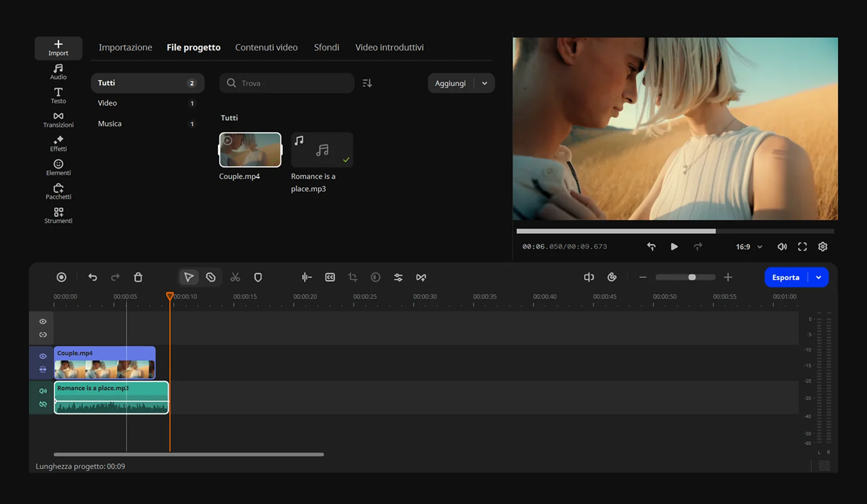Viewport: 867px width, 504px height.
Task: Expand the Esporta options arrow
Action: [x=818, y=277]
